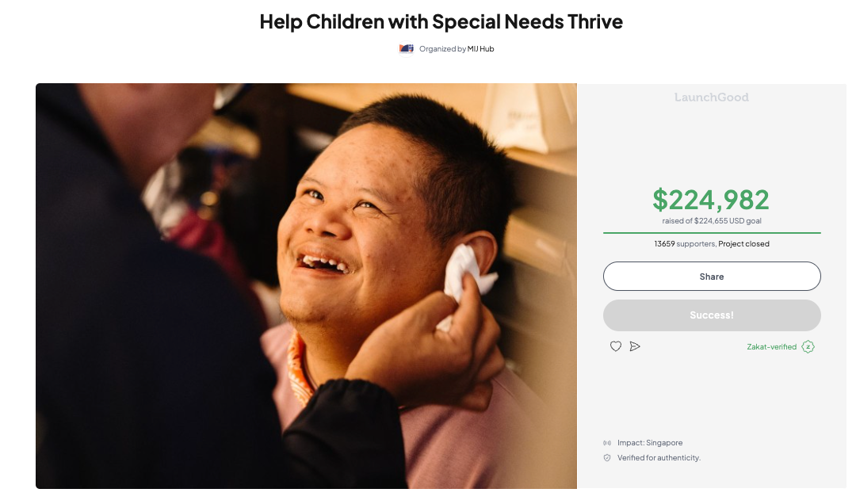Image resolution: width=856 pixels, height=504 pixels.
Task: Click the heart favorite icon
Action: coord(615,346)
